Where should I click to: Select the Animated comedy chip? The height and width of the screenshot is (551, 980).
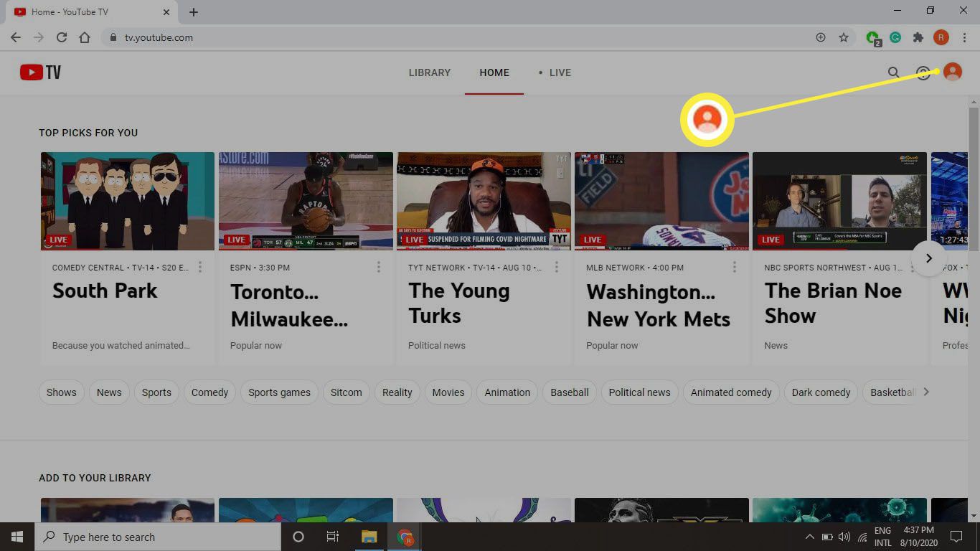click(x=731, y=392)
